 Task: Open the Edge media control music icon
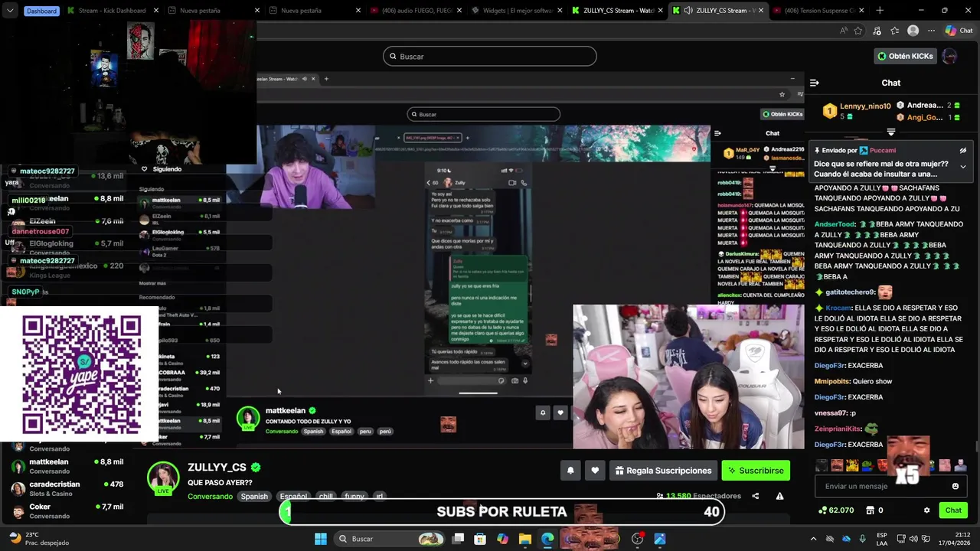[877, 31]
